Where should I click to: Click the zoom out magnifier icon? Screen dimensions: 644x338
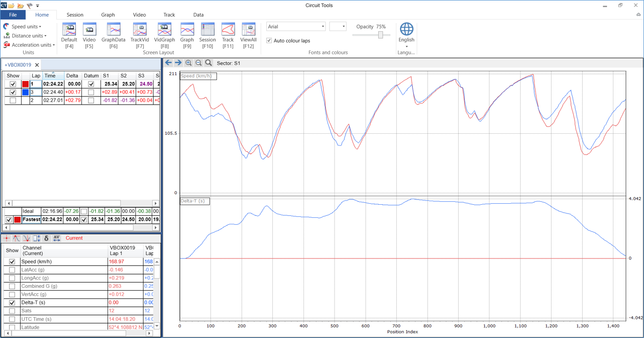(198, 63)
